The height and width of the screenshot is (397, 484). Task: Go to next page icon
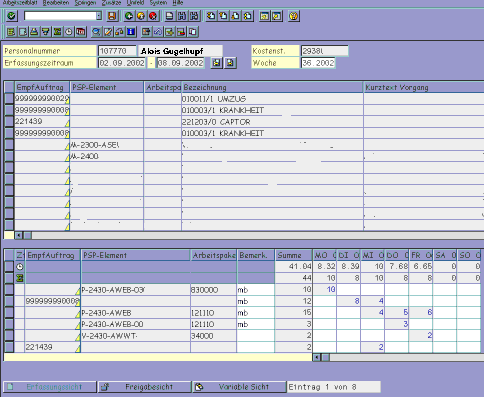point(235,16)
